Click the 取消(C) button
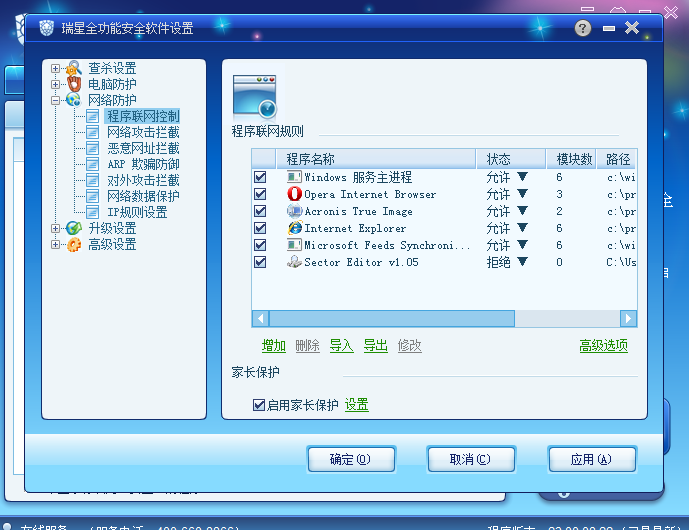This screenshot has height=530, width=689. pos(471,460)
